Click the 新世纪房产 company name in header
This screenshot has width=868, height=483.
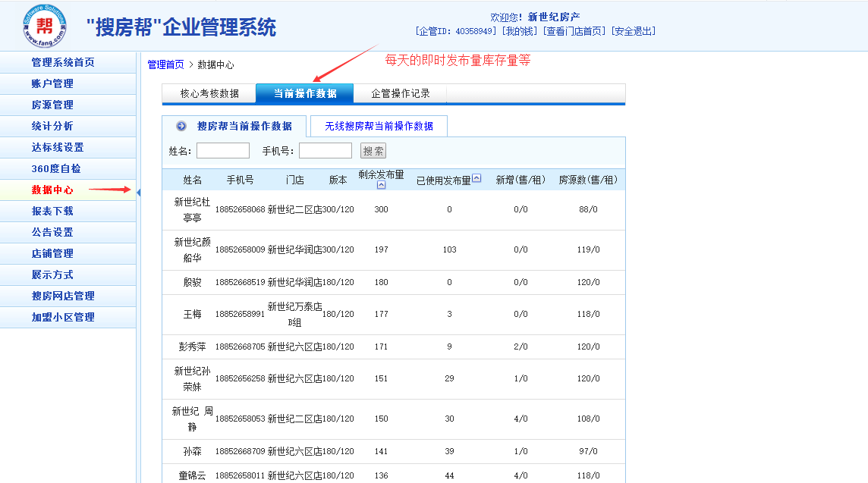point(554,17)
